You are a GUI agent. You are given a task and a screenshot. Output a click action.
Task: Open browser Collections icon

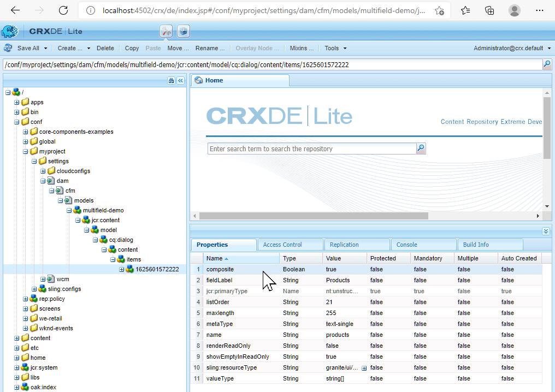click(x=489, y=10)
